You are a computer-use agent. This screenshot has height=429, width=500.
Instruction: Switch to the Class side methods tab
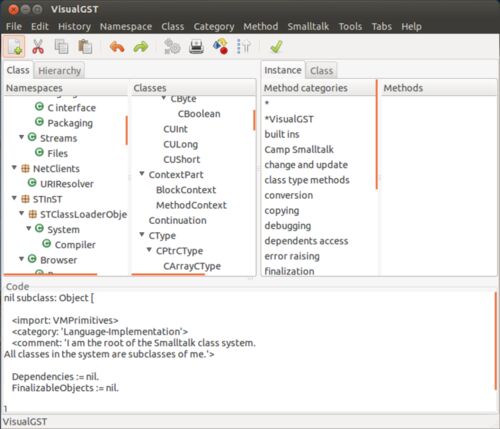click(x=321, y=71)
